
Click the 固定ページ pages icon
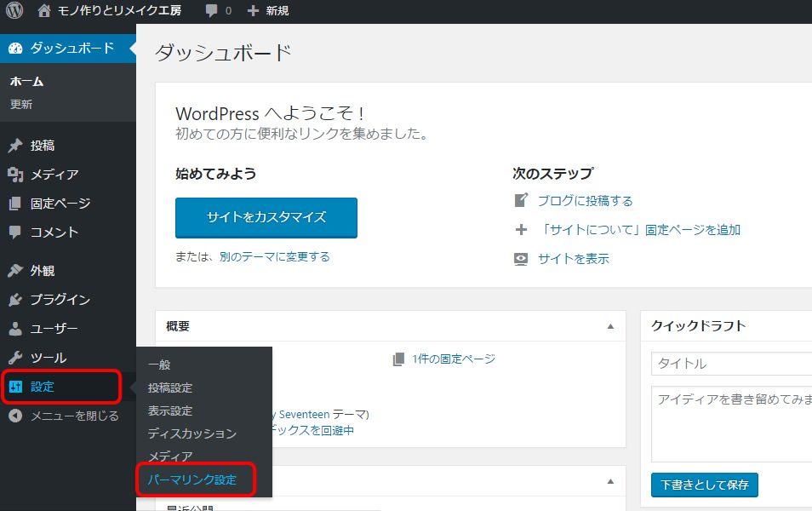click(17, 203)
